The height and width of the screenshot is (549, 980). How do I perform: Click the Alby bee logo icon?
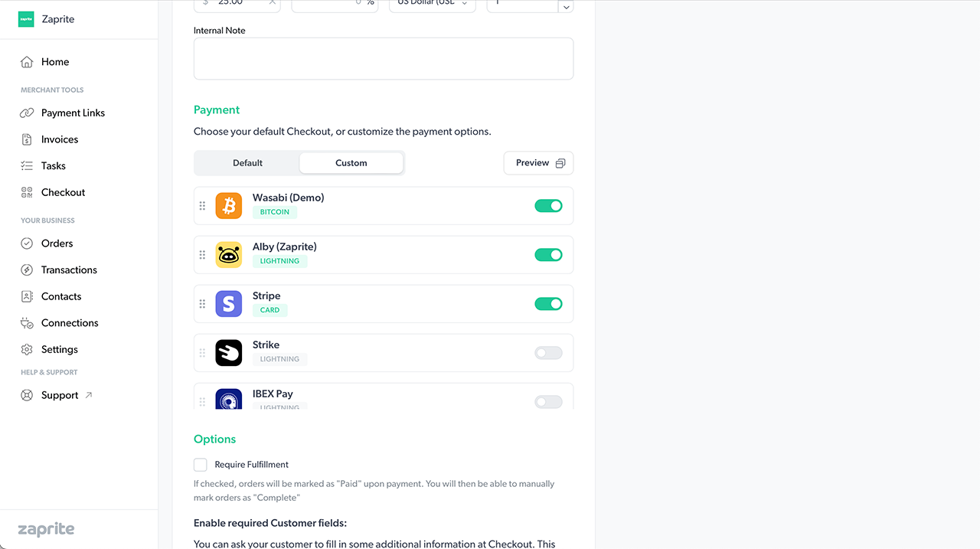click(x=228, y=255)
